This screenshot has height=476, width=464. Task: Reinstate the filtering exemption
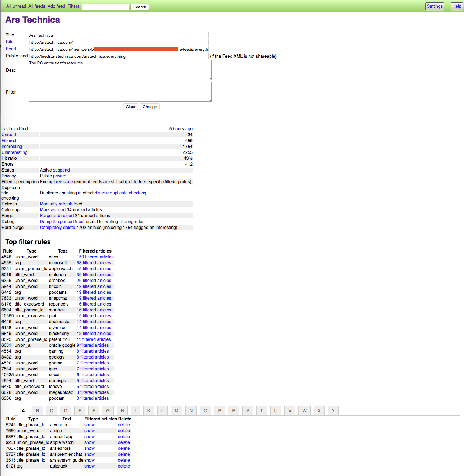click(64, 181)
